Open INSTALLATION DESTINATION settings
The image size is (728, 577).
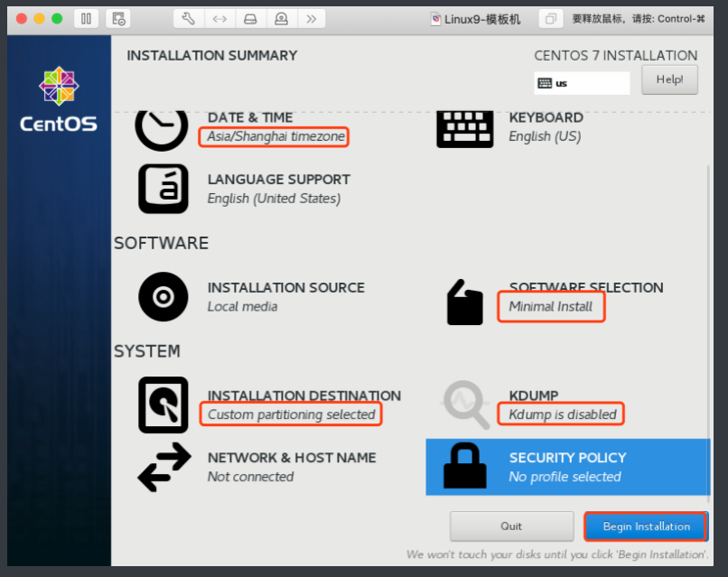304,396
